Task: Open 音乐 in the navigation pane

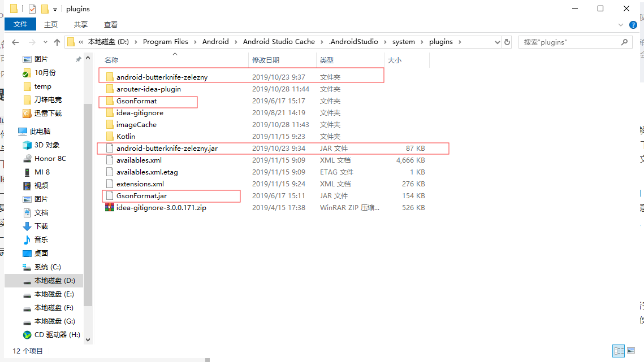Action: point(41,239)
